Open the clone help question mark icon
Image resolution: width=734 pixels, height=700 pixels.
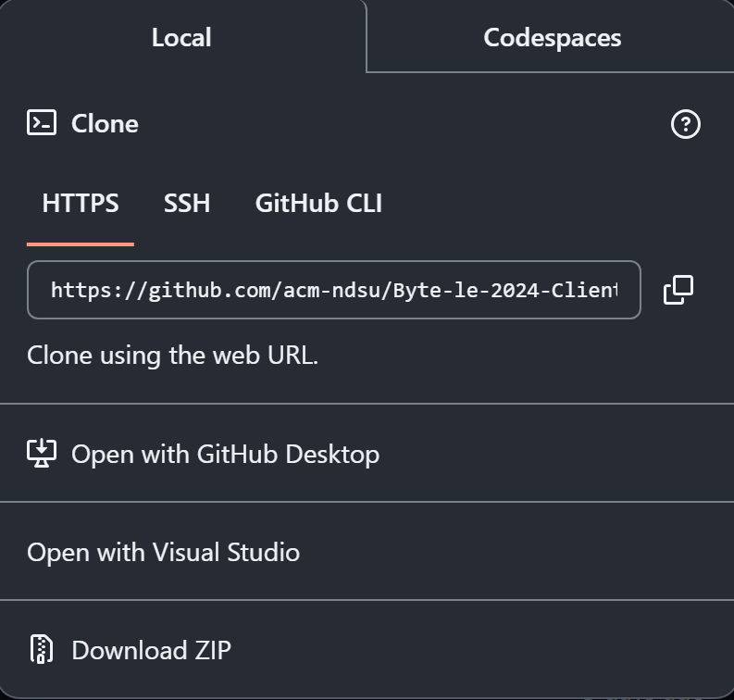pyautogui.click(x=685, y=124)
